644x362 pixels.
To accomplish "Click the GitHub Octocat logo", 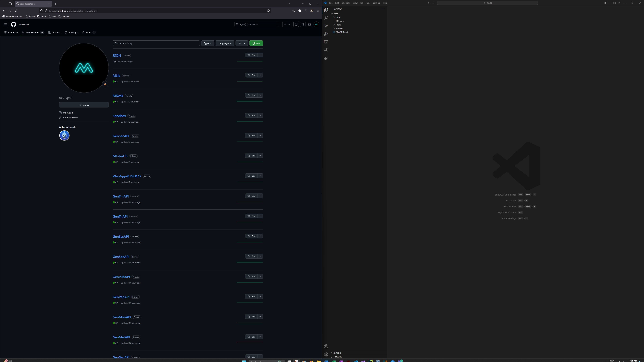I will tap(14, 24).
